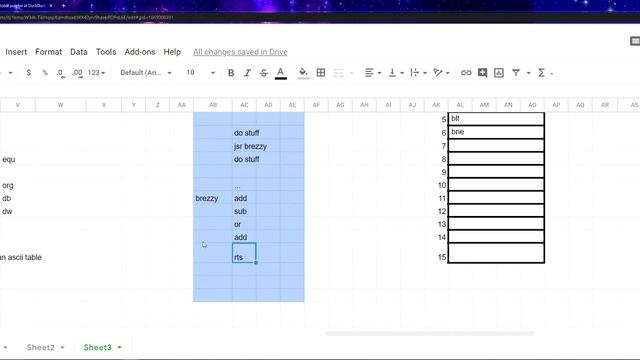The image size is (640, 360).
Task: Open the Add-ons menu
Action: click(140, 52)
